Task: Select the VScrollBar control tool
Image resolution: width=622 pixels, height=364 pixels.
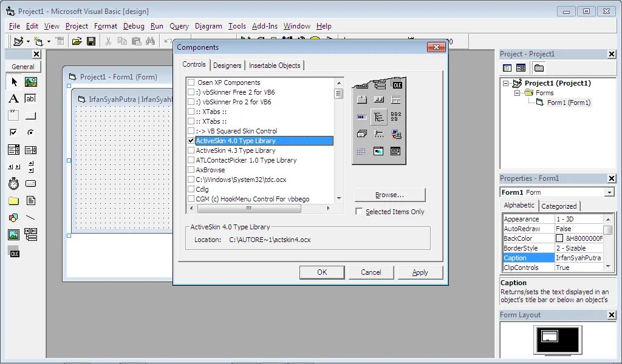Action: [31, 167]
